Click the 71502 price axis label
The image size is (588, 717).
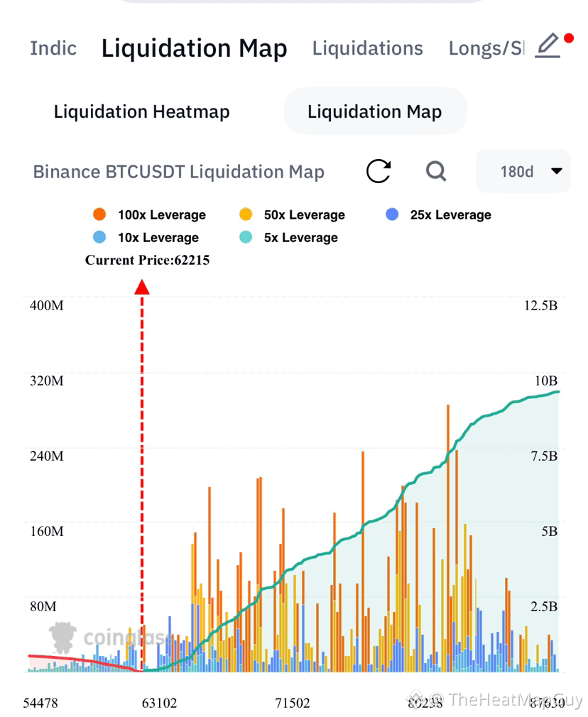pyautogui.click(x=293, y=703)
